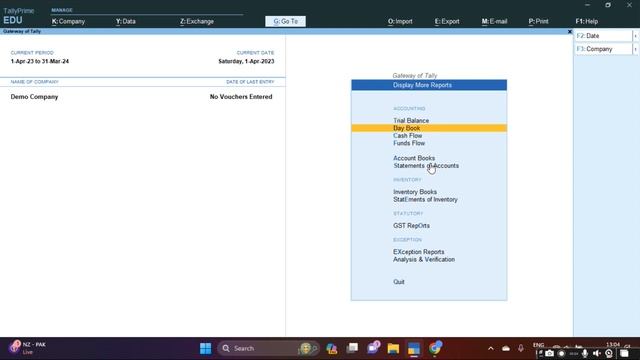Viewport: 640px width, 360px height.
Task: Open Inventory Books
Action: (415, 192)
